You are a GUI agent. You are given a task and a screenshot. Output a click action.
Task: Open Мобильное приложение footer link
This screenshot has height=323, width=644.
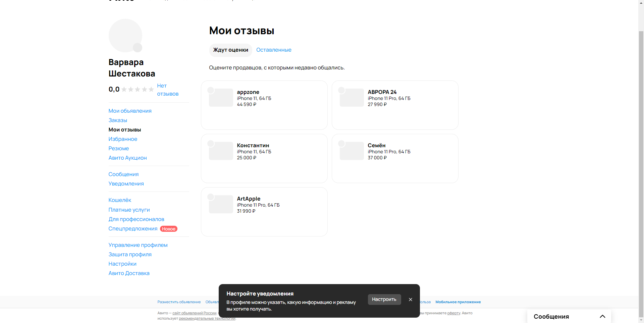pos(458,302)
